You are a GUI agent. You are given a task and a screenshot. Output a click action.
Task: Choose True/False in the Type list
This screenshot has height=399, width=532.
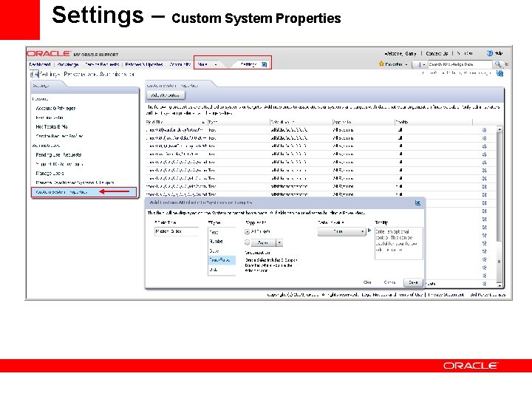coord(222,260)
